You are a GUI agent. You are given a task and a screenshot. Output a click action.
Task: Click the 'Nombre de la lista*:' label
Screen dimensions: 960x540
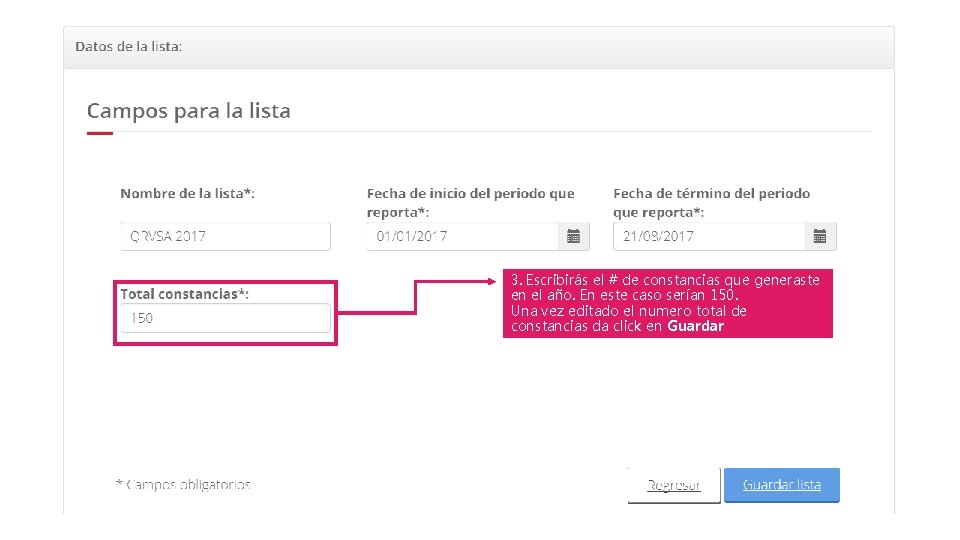pos(187,193)
